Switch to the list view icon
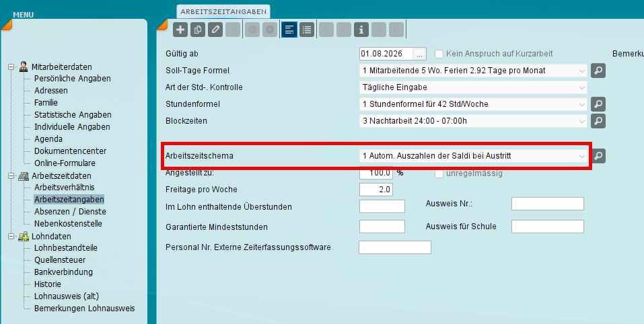 tap(307, 30)
